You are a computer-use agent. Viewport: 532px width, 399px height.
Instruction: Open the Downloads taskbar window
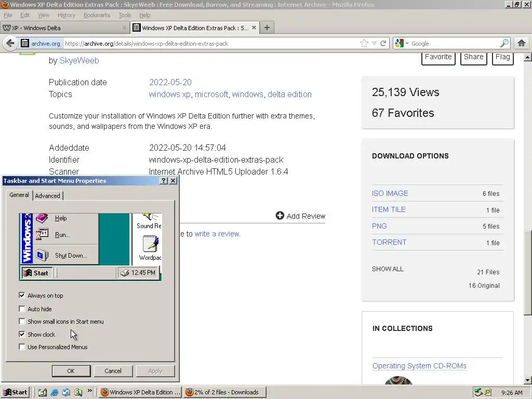click(x=225, y=392)
